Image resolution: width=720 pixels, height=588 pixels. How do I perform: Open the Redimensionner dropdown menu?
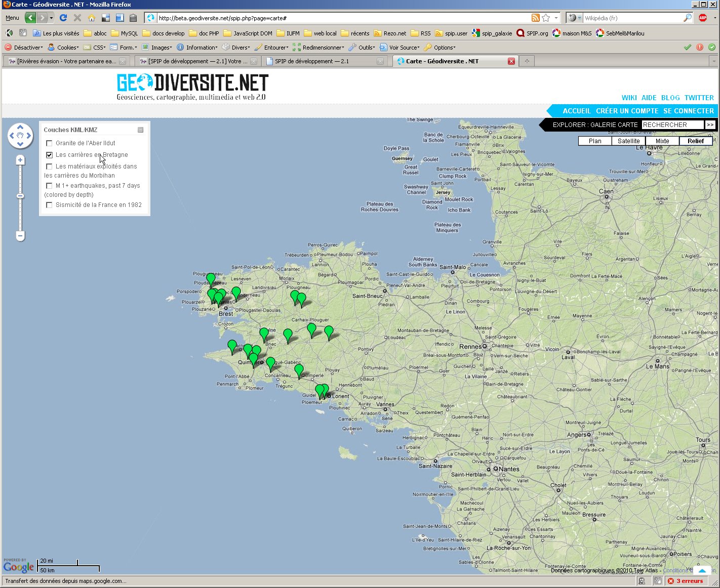click(x=318, y=48)
